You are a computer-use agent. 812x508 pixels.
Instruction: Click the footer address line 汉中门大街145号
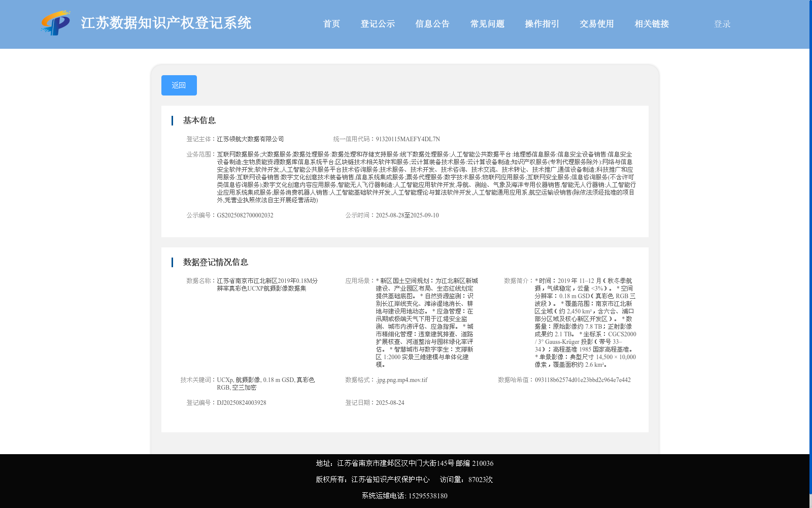click(404, 463)
